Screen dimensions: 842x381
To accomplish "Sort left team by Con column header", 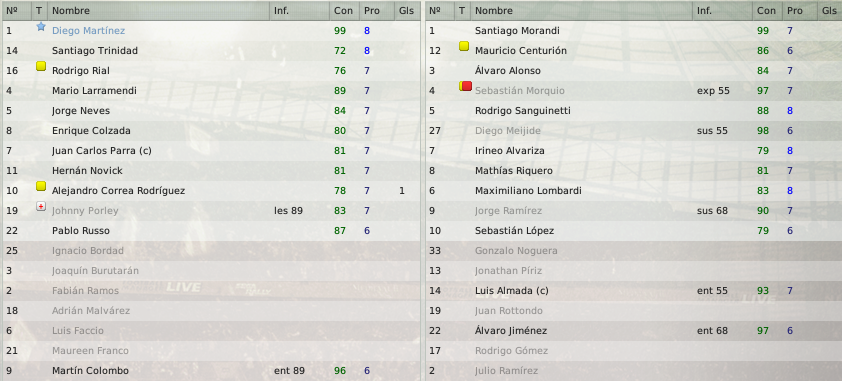I will click(344, 10).
